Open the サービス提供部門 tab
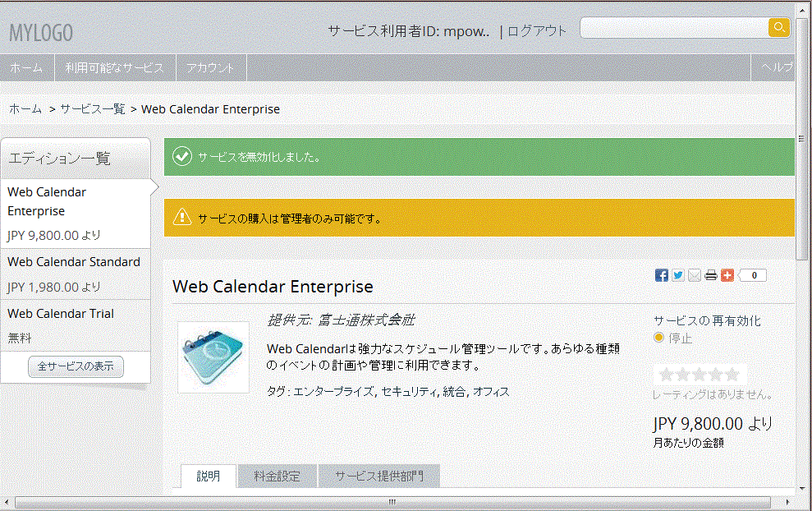Viewport: 812px width, 511px height. coord(379,476)
